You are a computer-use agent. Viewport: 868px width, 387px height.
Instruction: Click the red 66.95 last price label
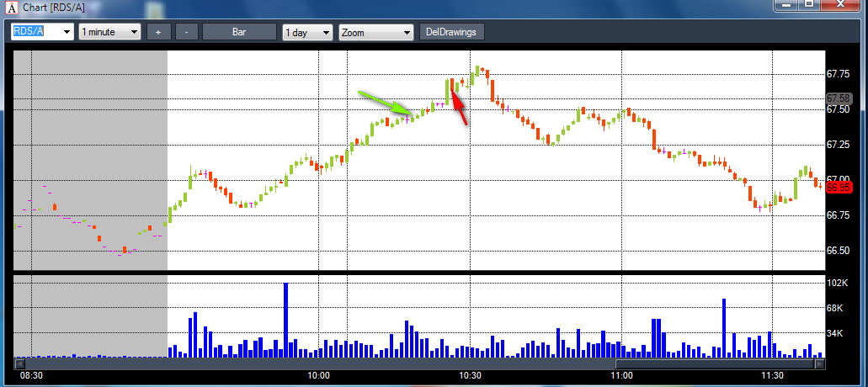coord(838,188)
